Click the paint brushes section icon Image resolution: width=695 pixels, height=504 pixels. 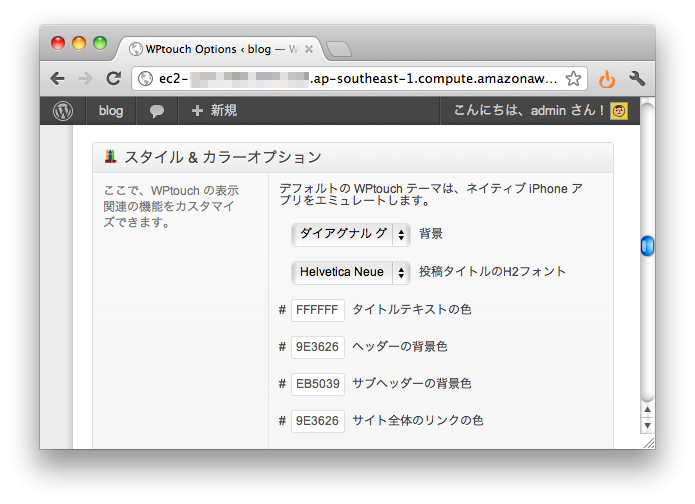click(x=110, y=156)
